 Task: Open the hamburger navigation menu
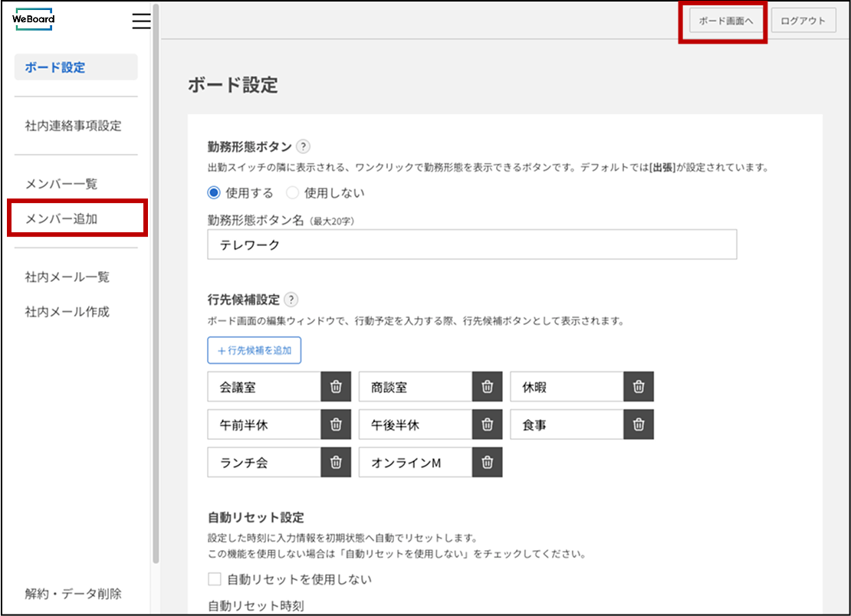[141, 21]
